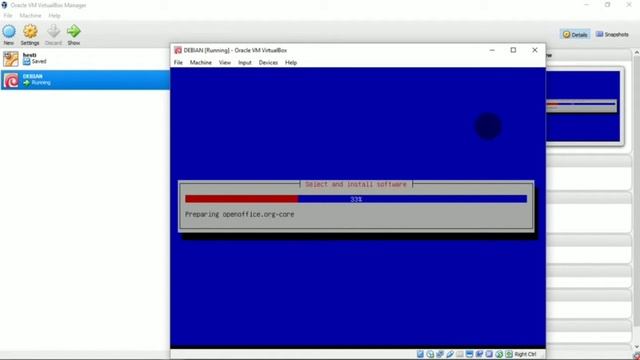Minimize the DEBIAN VM window

[x=492, y=50]
